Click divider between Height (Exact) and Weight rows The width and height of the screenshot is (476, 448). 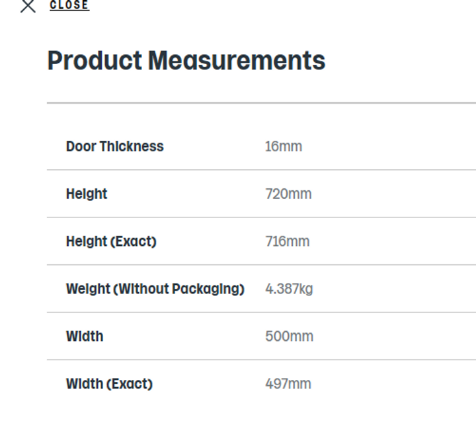coord(261,265)
